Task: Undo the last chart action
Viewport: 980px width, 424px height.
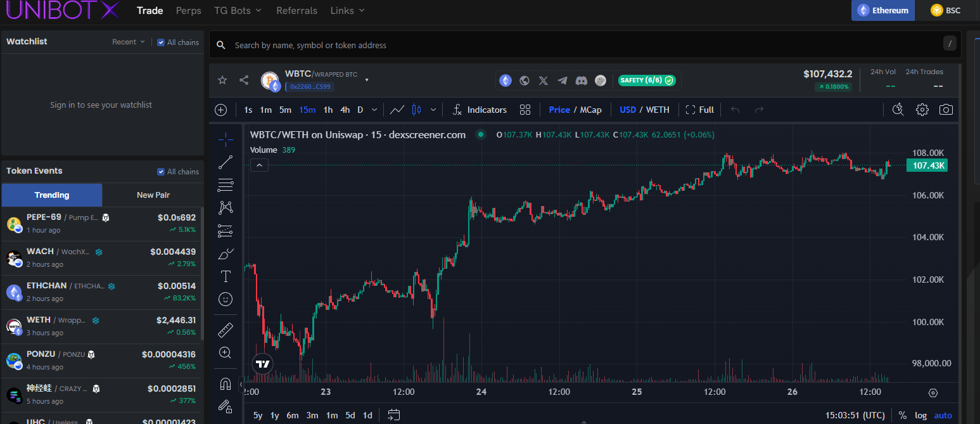Action: click(x=735, y=110)
